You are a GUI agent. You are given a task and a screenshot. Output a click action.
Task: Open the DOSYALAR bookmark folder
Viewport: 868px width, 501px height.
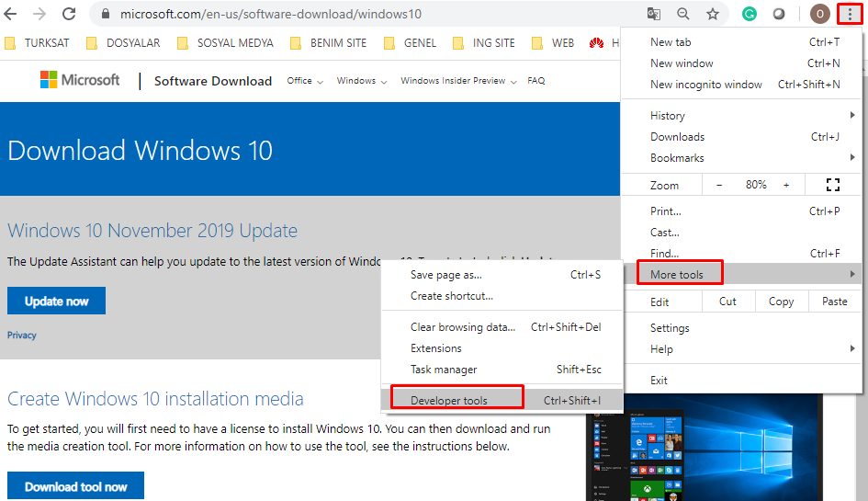123,43
